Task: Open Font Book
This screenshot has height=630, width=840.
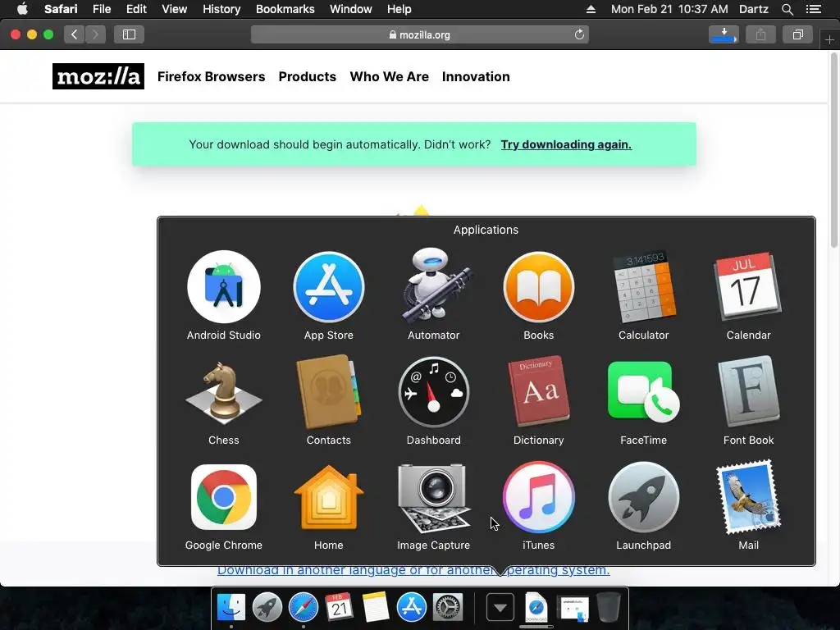Action: pyautogui.click(x=748, y=391)
